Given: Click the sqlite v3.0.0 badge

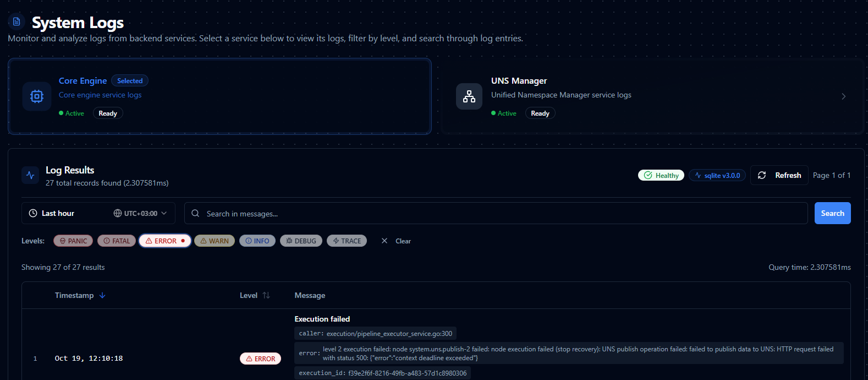Looking at the screenshot, I should [x=717, y=175].
